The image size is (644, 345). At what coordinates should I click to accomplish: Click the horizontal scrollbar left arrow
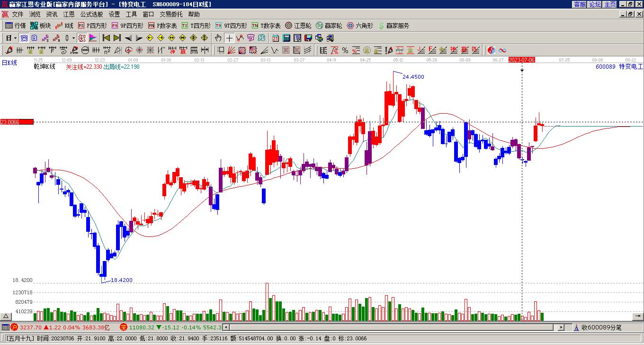[226, 327]
